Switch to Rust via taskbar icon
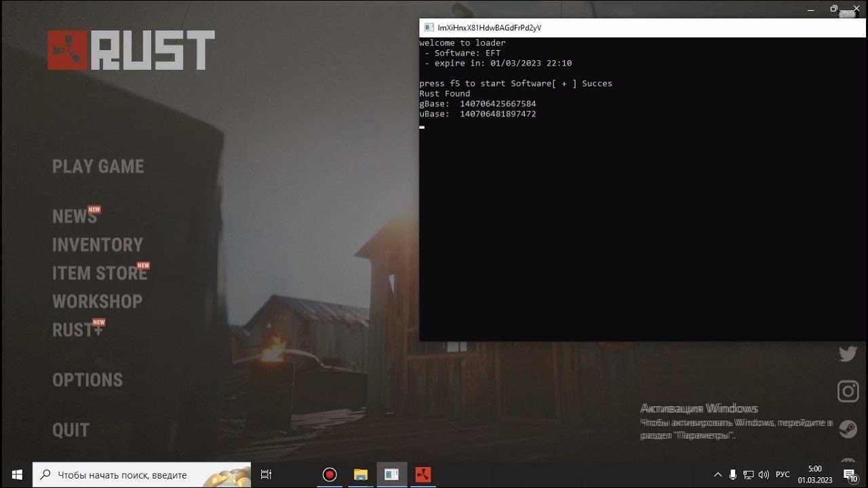The width and height of the screenshot is (868, 488). point(422,474)
